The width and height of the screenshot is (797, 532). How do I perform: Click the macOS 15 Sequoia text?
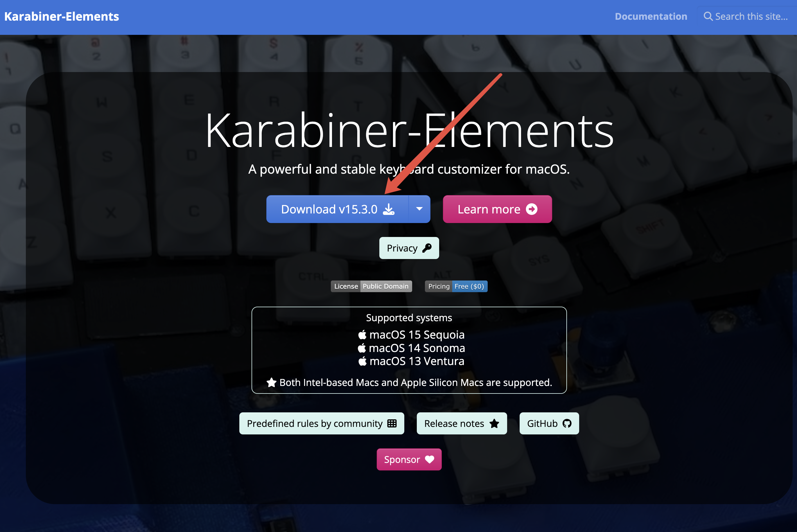tap(417, 335)
